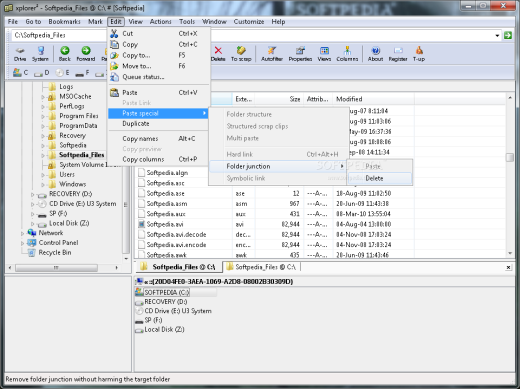The height and width of the screenshot is (389, 520).
Task: Open the Properties toolbar button
Action: 300,54
